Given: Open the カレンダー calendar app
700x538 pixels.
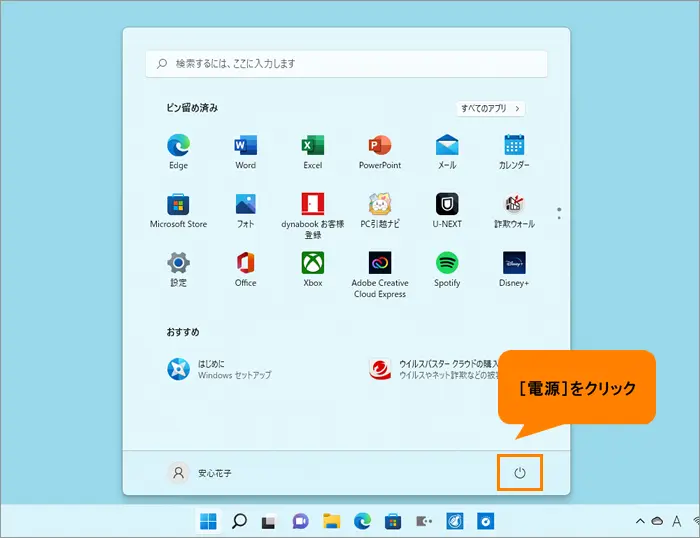Looking at the screenshot, I should 514,152.
